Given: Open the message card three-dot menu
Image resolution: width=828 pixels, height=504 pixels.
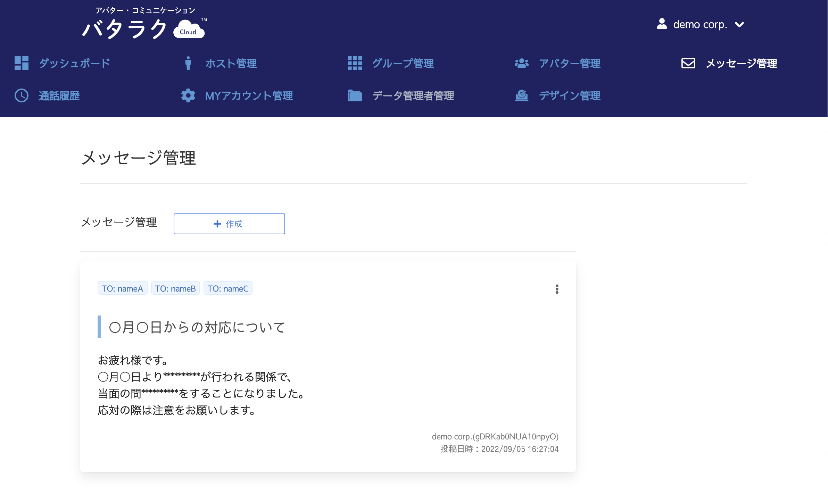Looking at the screenshot, I should tap(557, 289).
